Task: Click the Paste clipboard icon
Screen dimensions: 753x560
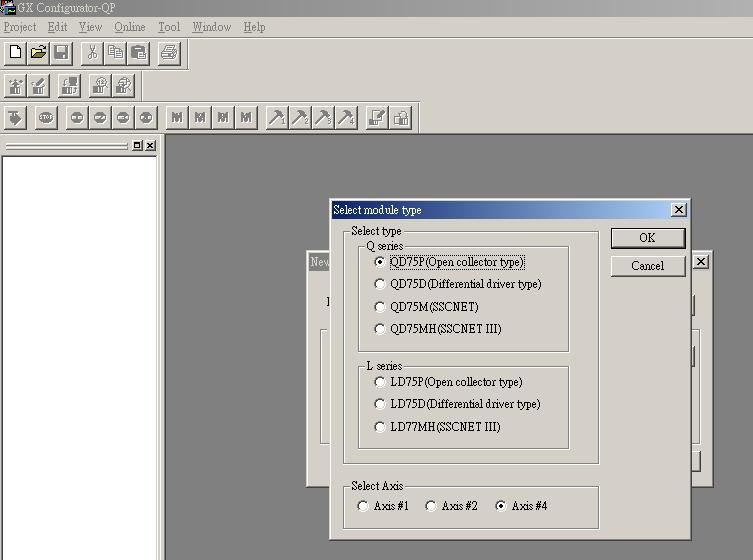Action: coord(138,53)
